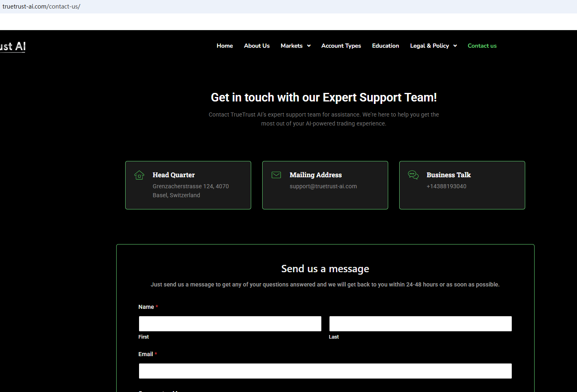Click the Markets menu label
The width and height of the screenshot is (577, 392).
tap(291, 46)
